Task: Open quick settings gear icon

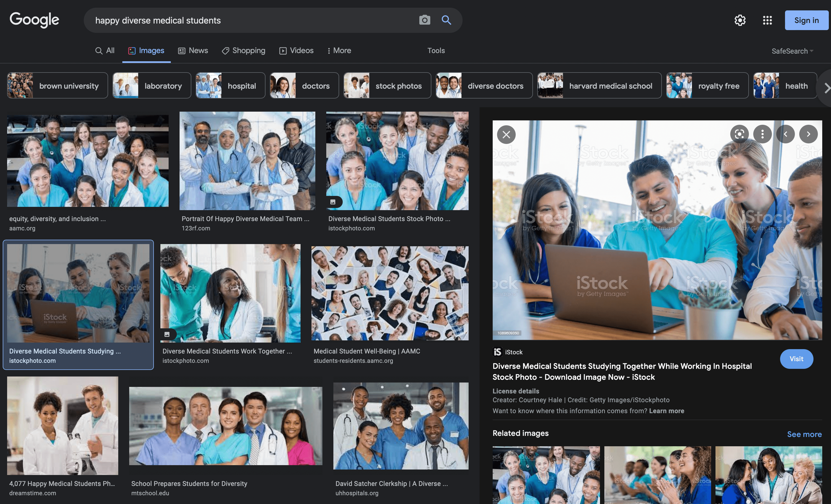Action: [x=740, y=20]
